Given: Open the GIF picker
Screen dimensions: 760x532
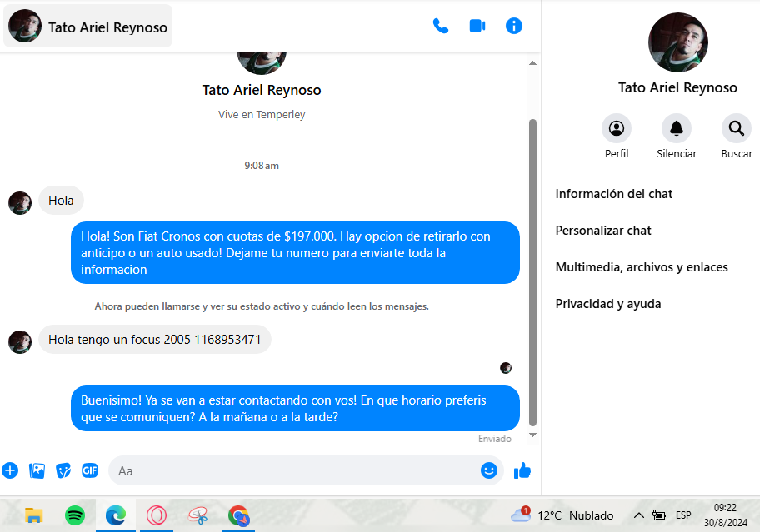Looking at the screenshot, I should click(x=90, y=470).
